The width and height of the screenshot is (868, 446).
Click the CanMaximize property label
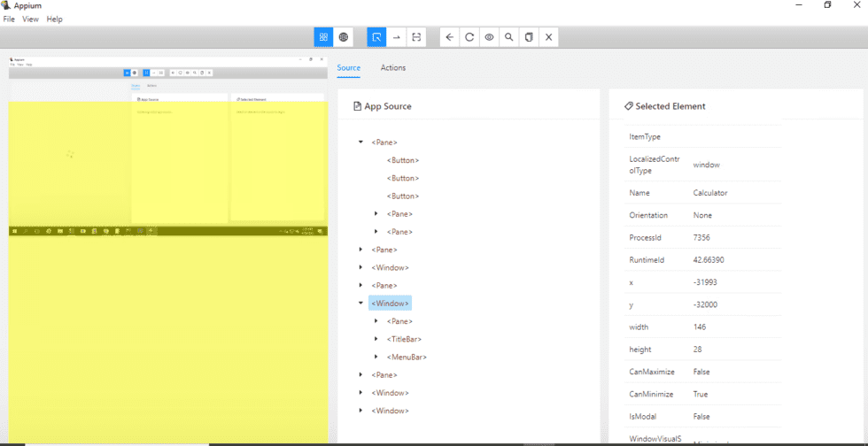click(652, 372)
